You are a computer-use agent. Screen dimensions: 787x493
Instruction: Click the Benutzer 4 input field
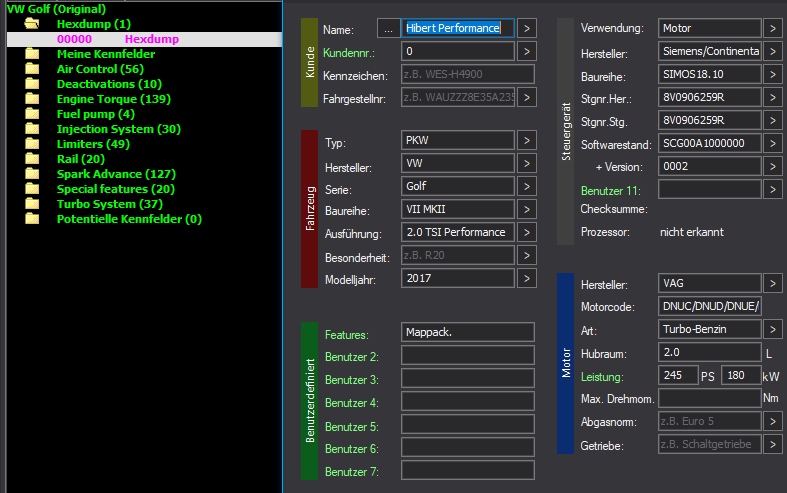pyautogui.click(x=468, y=402)
